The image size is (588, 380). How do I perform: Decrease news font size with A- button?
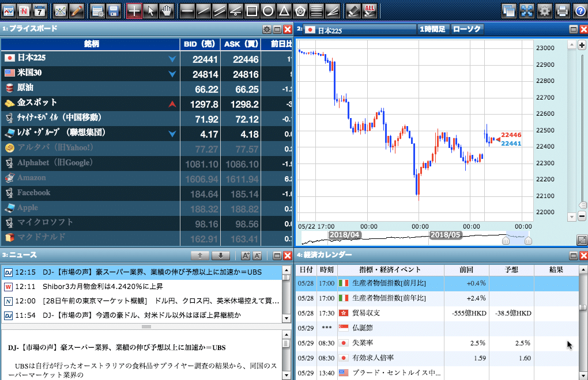[x=257, y=256]
